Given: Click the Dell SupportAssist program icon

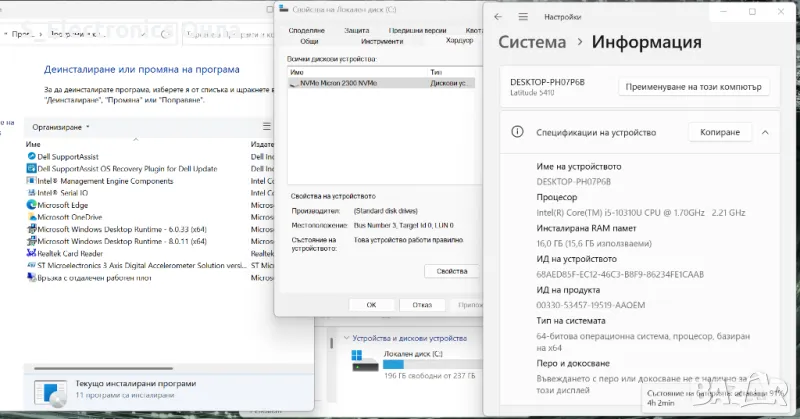Looking at the screenshot, I should click(30, 157).
